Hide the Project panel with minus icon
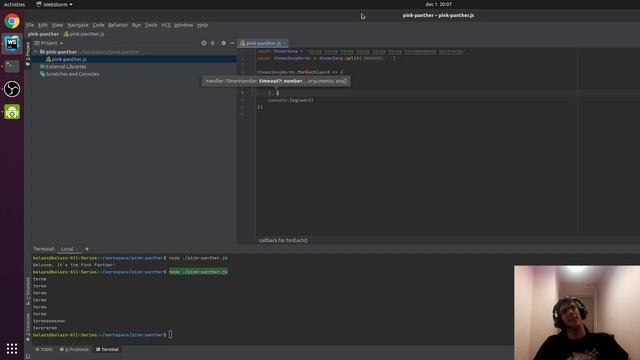Screen dimensions: 640x360 232,43
